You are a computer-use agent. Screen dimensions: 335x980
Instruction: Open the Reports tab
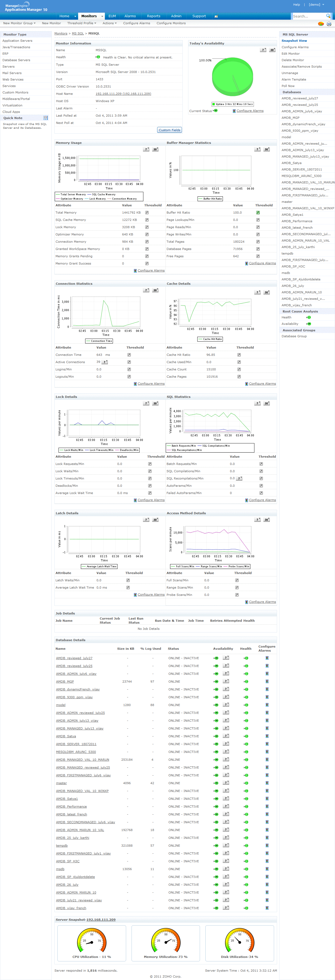tap(153, 16)
